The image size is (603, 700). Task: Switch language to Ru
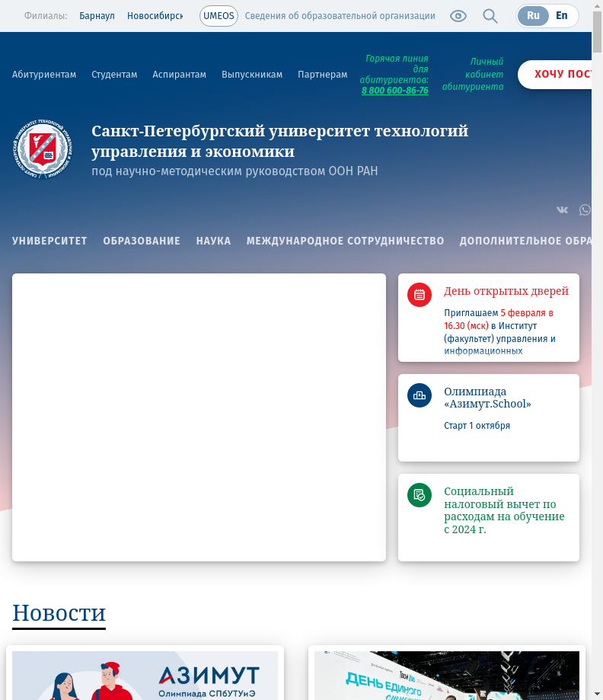pyautogui.click(x=533, y=16)
